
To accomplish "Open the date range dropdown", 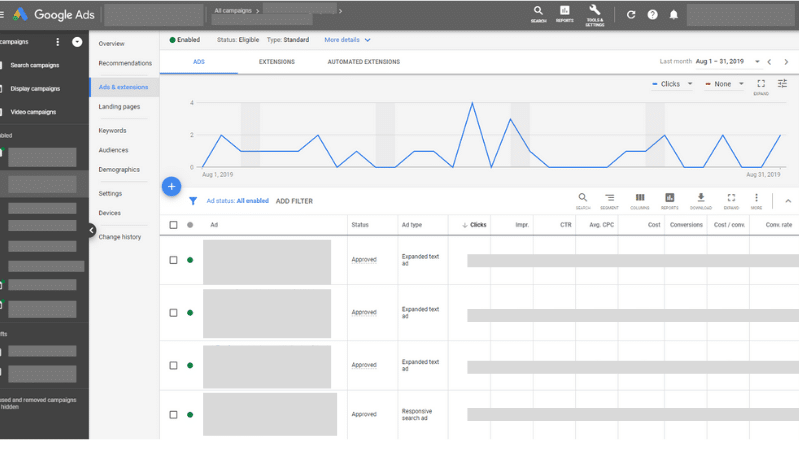I will (728, 62).
